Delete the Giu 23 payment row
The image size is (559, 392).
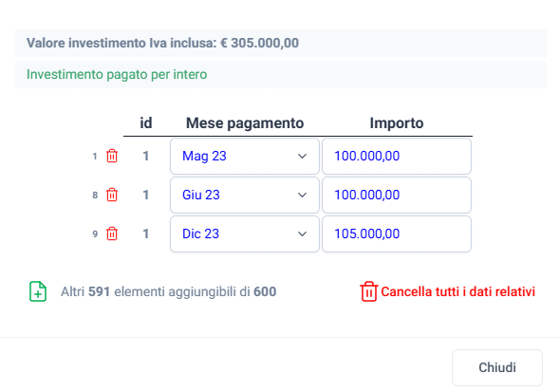[x=112, y=195]
